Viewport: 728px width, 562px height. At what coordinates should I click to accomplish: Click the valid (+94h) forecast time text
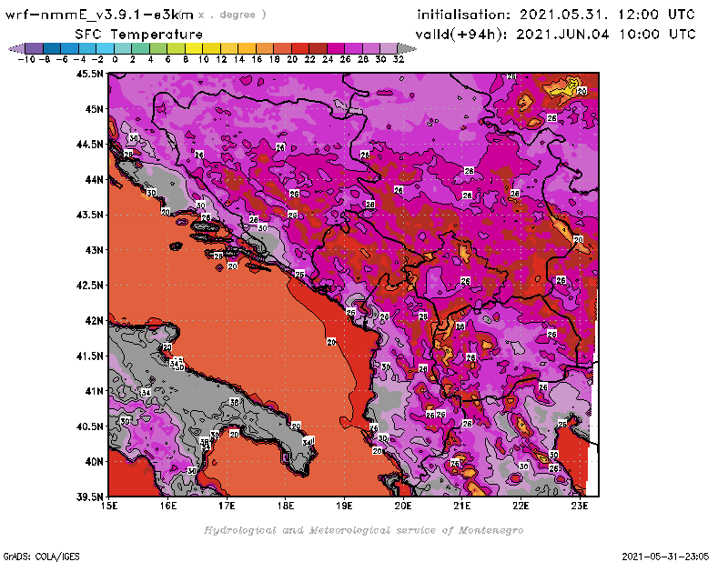[556, 34]
